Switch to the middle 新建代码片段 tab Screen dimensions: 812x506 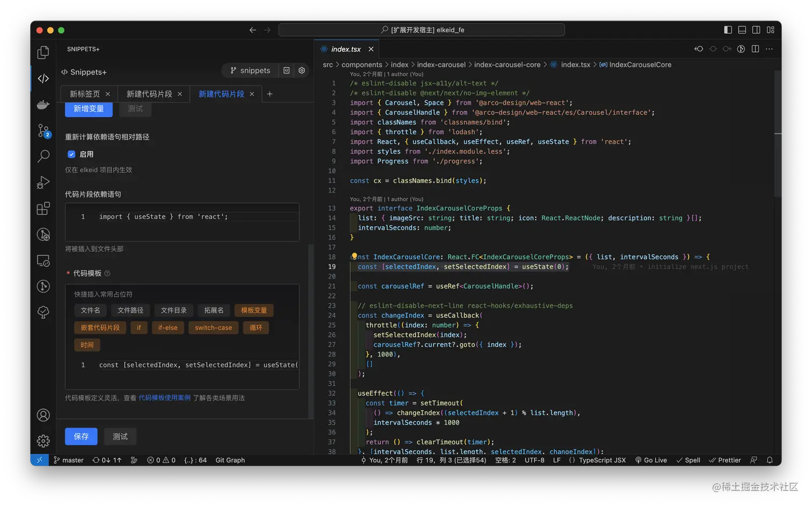click(x=149, y=94)
